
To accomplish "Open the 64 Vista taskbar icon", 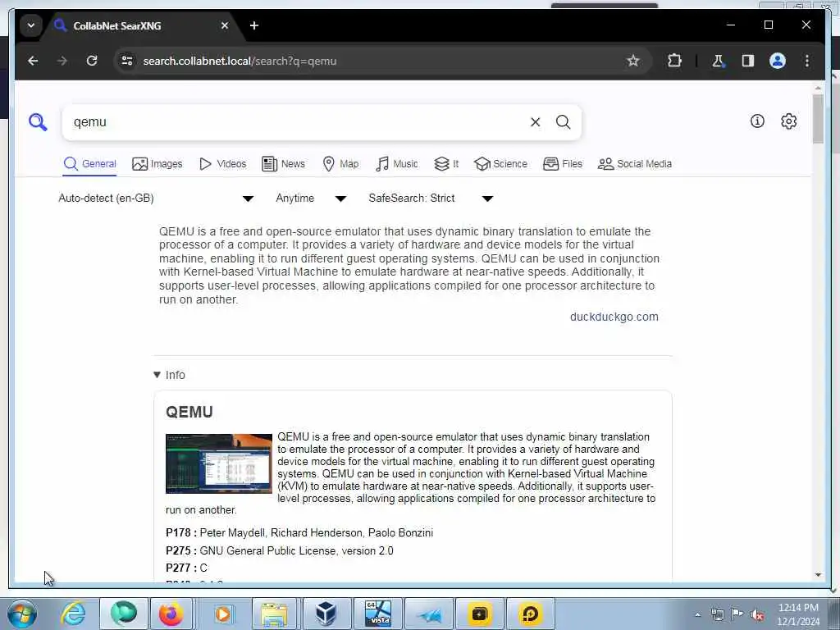I will click(377, 614).
